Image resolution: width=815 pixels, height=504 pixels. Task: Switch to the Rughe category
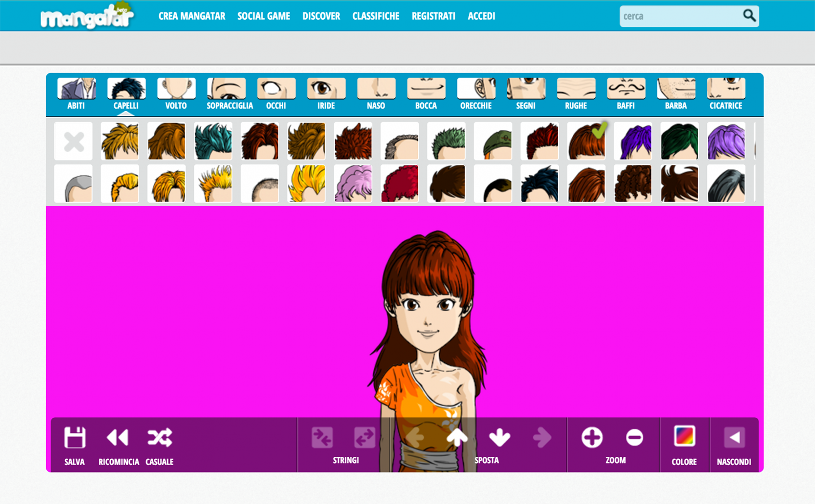[x=576, y=94]
